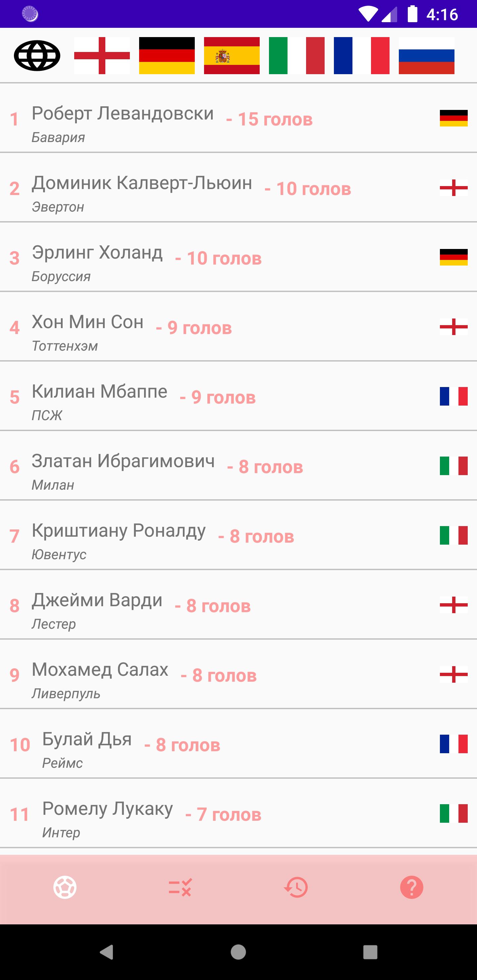Filter scorers by the Spain flag
The image size is (477, 980).
coord(232,56)
